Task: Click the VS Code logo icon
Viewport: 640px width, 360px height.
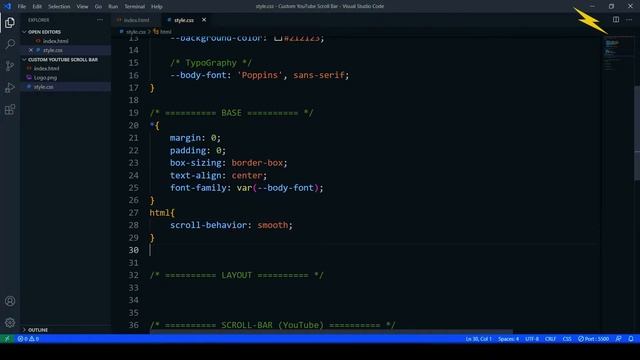Action: point(7,6)
